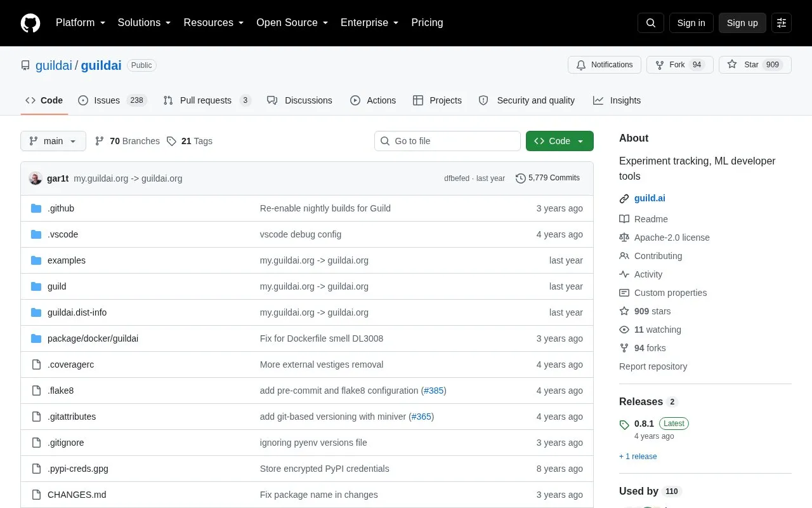
Task: Click gar1t's avatar thumbnail
Action: [36, 178]
